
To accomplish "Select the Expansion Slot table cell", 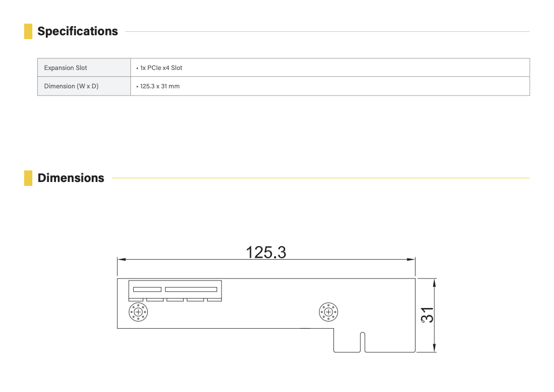I will [x=84, y=68].
